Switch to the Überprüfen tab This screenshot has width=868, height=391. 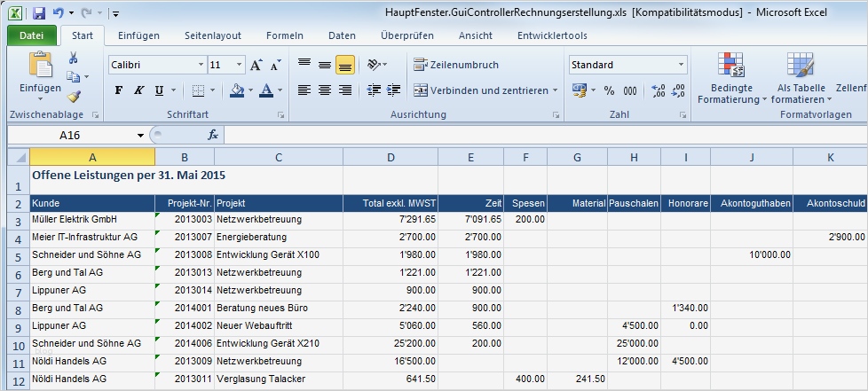click(x=407, y=35)
